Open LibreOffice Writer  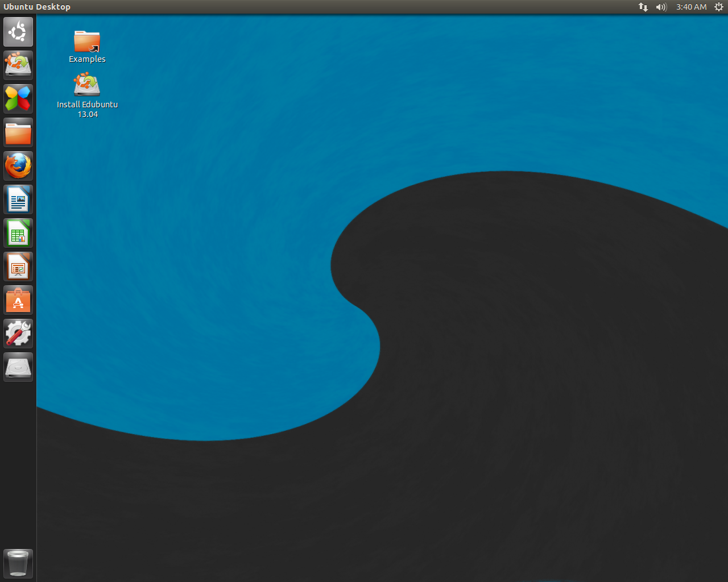18,199
